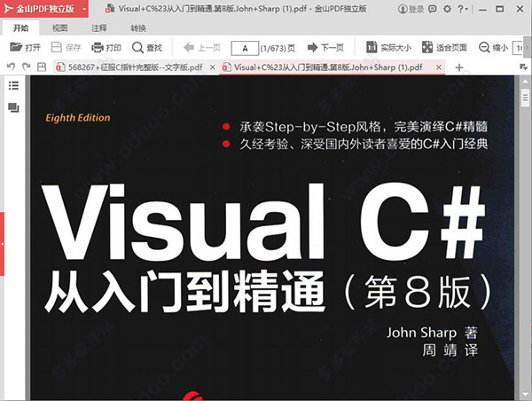Click the '周 靖 译' translator text
Screen dimensions: 532x401
(x=450, y=350)
